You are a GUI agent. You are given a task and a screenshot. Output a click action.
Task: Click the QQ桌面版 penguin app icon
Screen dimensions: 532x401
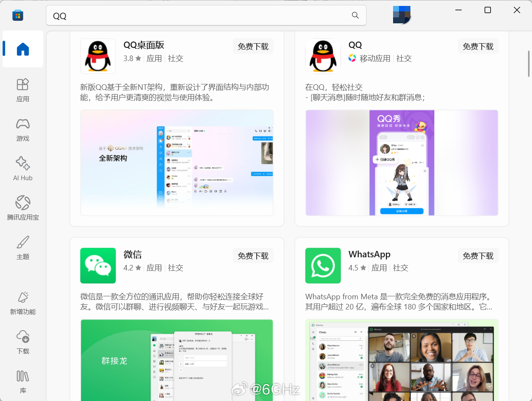[98, 56]
